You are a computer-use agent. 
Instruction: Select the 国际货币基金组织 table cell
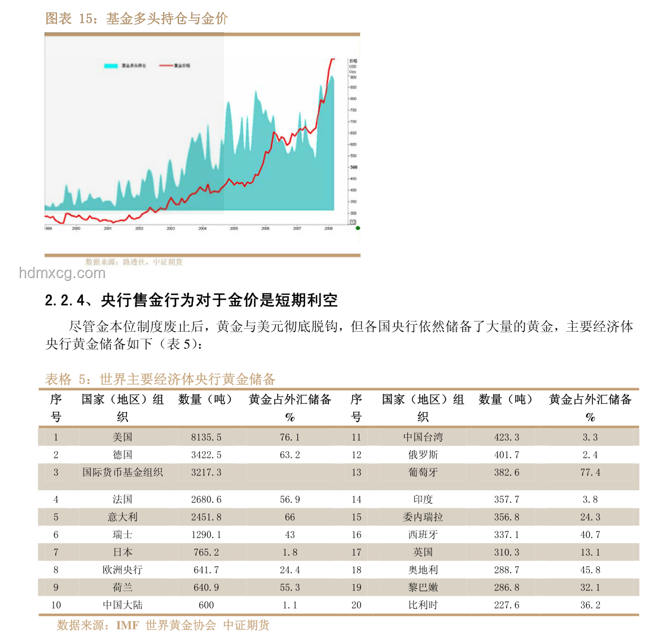click(122, 472)
